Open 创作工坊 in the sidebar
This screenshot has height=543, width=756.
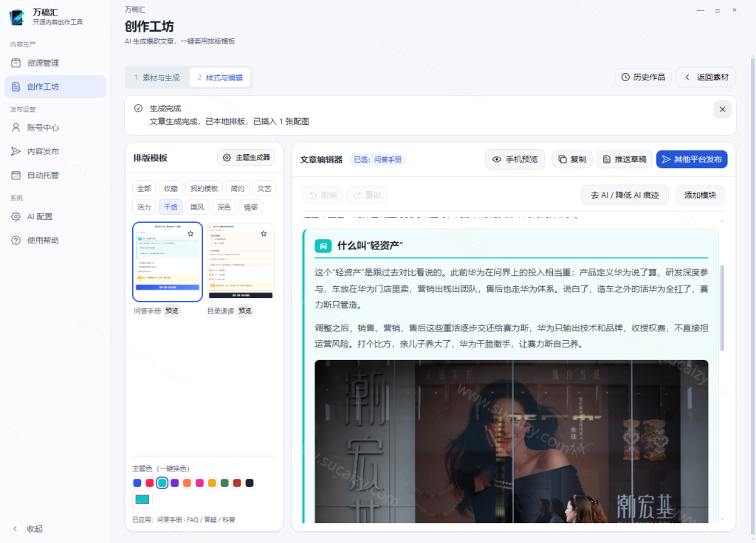[x=55, y=87]
